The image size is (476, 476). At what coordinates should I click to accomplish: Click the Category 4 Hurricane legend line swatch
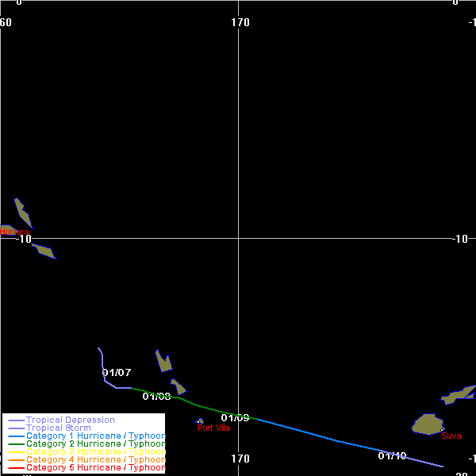click(15, 460)
